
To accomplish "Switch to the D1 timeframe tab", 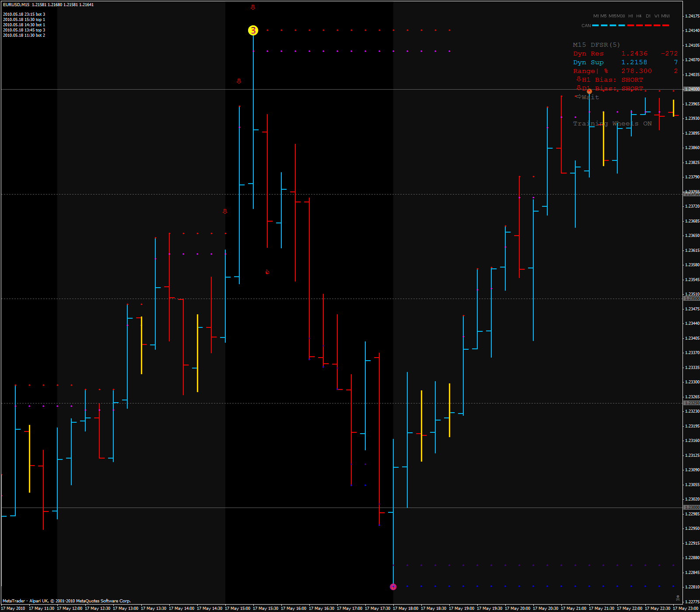I will point(648,16).
